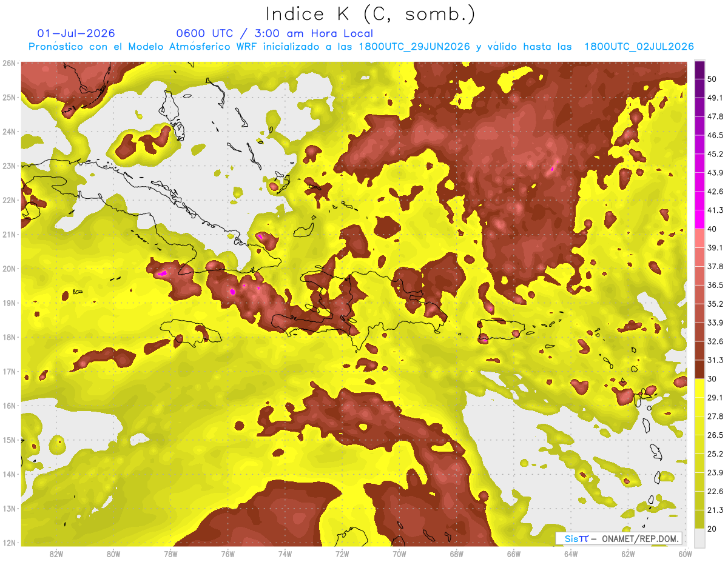Click the '0600 UTC / 3:00 am Hora Local' text
Screen dimensions: 728x562
(274, 33)
